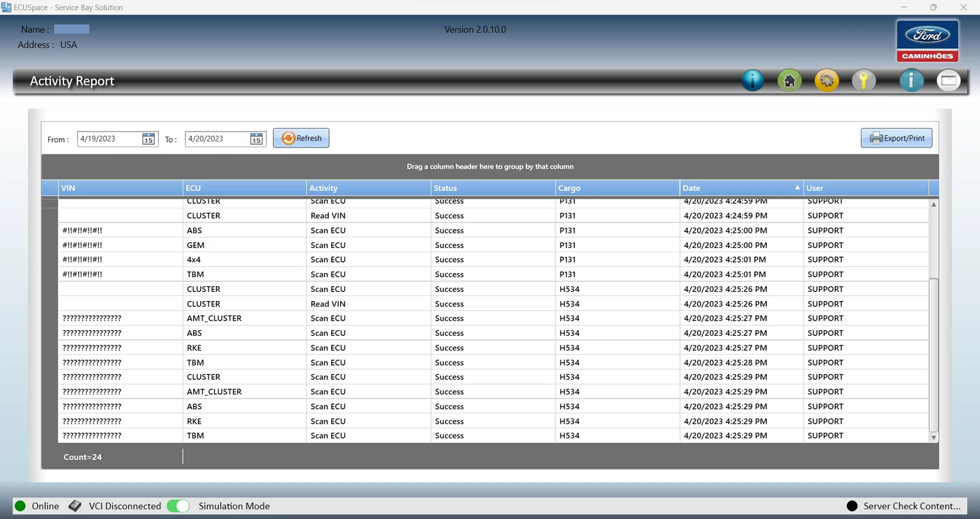This screenshot has width=980, height=519.
Task: Click the yellow key icon
Action: pos(864,80)
